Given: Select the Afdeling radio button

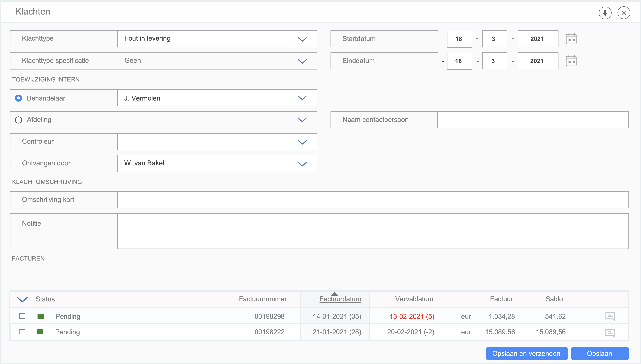Looking at the screenshot, I should pyautogui.click(x=18, y=120).
